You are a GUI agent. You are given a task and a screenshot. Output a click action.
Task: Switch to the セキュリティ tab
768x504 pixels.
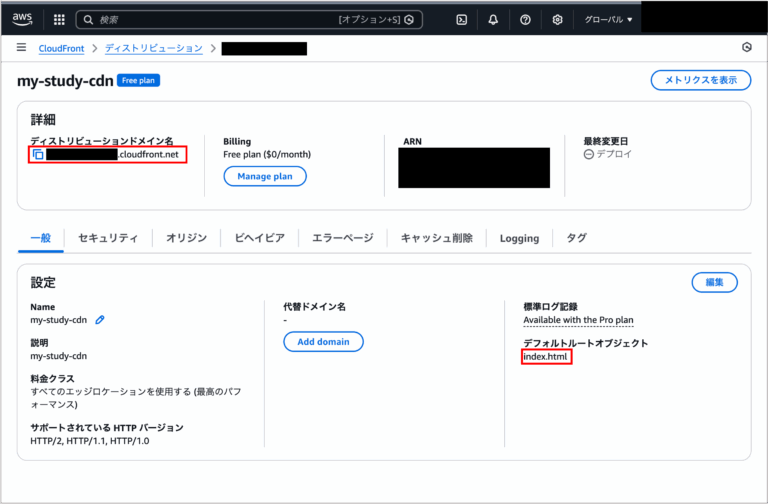tap(108, 238)
